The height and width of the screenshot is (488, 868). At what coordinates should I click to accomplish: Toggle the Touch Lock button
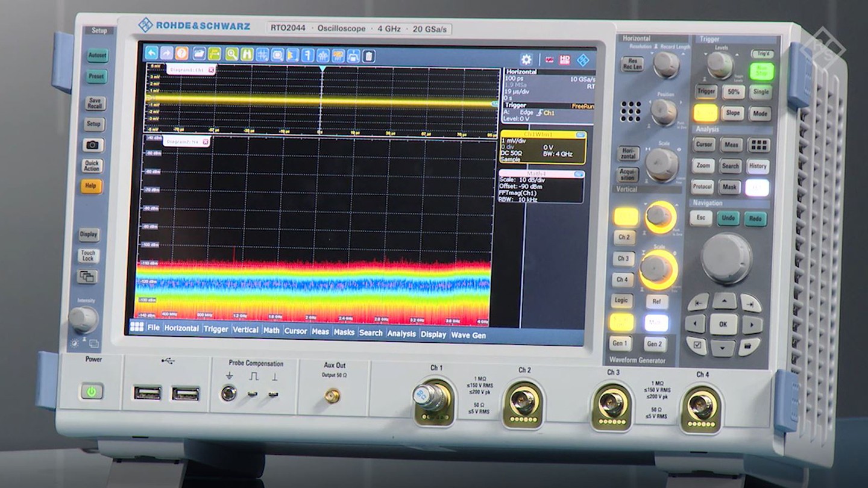point(88,256)
